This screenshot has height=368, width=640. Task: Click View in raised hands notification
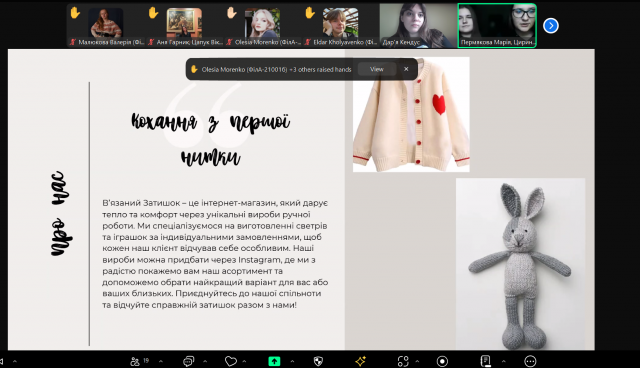(377, 69)
